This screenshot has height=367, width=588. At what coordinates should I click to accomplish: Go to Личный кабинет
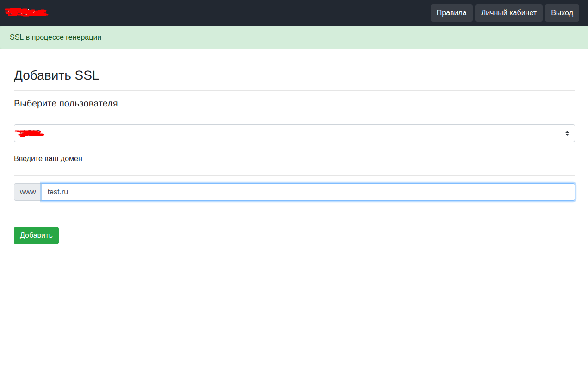point(508,13)
